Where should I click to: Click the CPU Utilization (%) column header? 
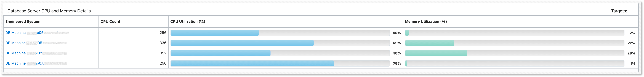tap(188, 21)
